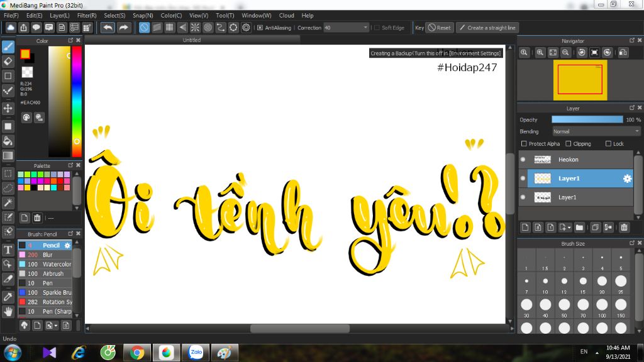Open snap settings gear icon

pos(246,28)
